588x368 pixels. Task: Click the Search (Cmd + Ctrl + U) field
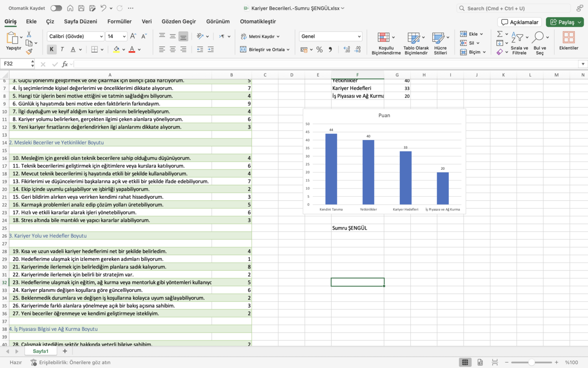(514, 8)
